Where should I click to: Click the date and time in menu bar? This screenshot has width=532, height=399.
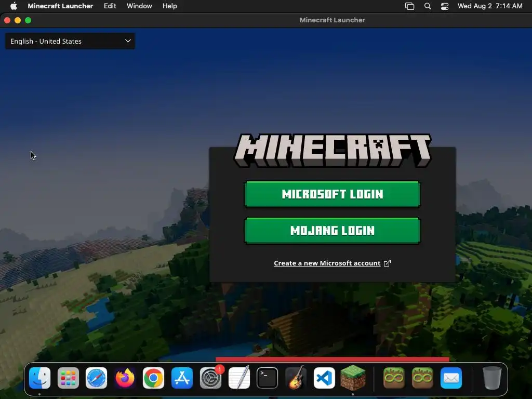click(490, 6)
